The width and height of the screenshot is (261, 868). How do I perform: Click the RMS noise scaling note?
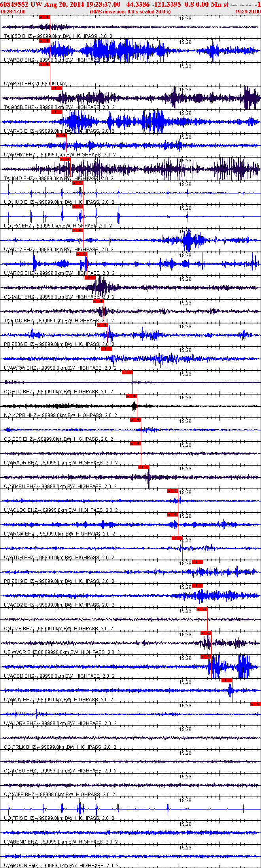coord(130,12)
